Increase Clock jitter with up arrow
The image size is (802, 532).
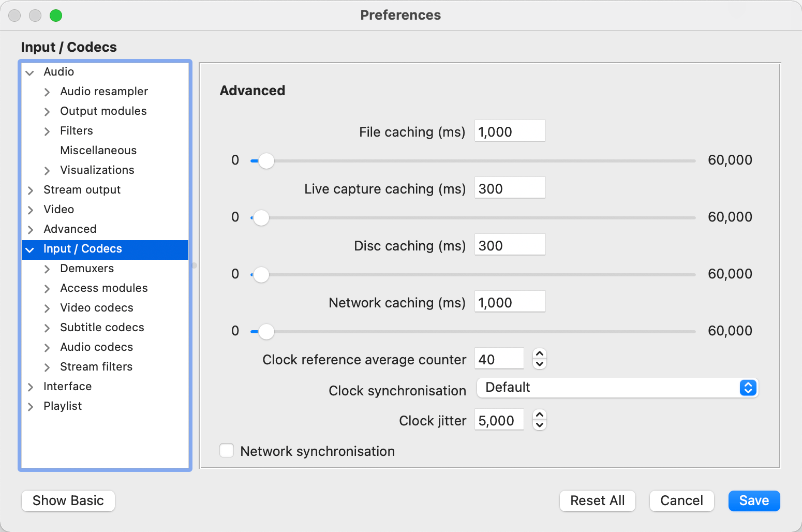click(x=540, y=415)
